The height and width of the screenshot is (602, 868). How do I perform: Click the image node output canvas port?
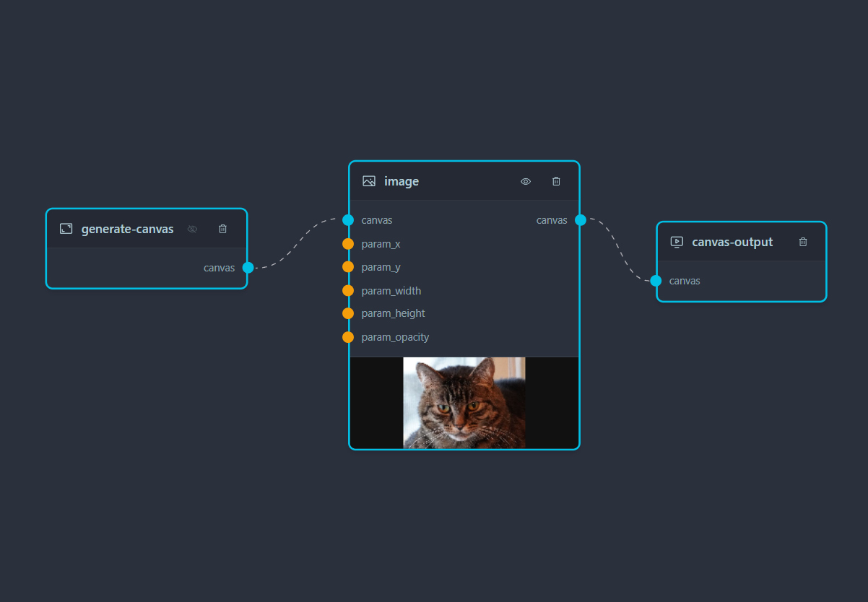pyautogui.click(x=581, y=220)
